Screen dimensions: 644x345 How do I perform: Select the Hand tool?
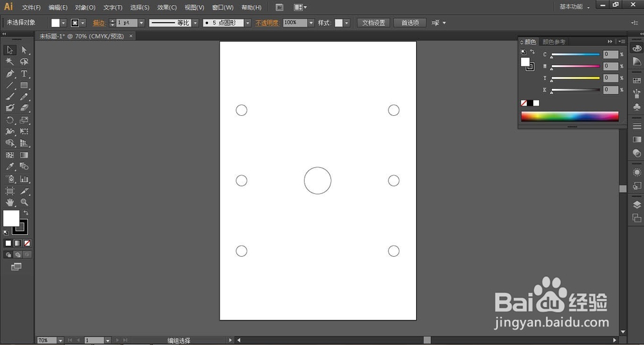(x=10, y=203)
